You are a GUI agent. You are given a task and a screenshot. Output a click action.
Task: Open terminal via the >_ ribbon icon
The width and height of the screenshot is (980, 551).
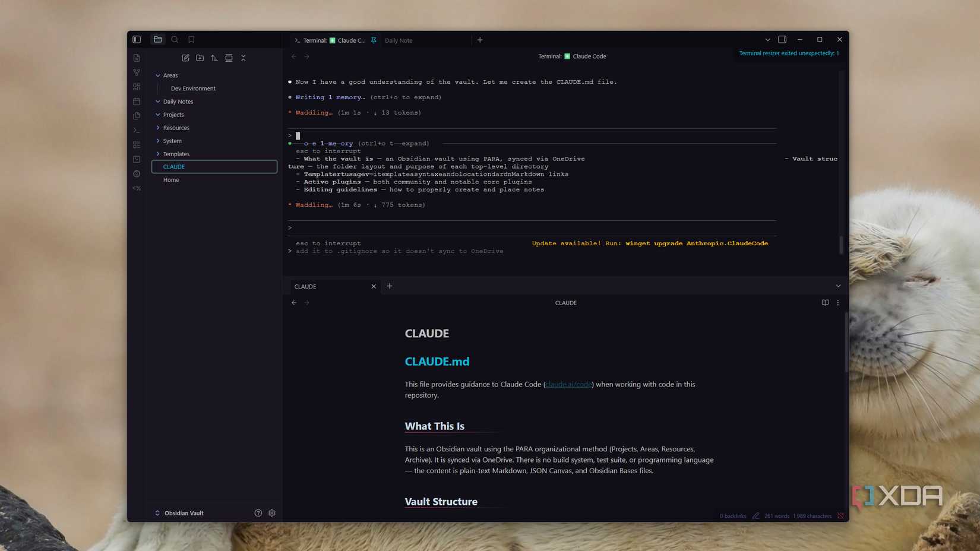[x=137, y=131]
